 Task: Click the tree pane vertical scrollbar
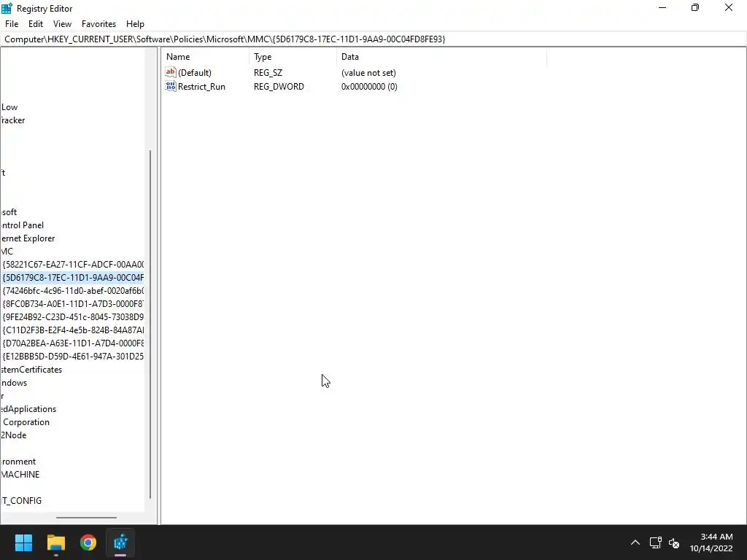[x=150, y=324]
